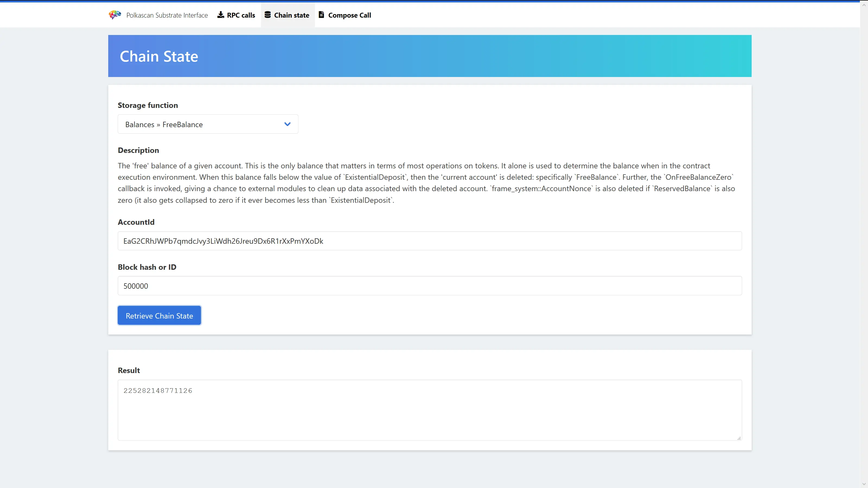Click the blue chevron in Storage function selector
Viewport: 868px width, 488px height.
[x=288, y=124]
